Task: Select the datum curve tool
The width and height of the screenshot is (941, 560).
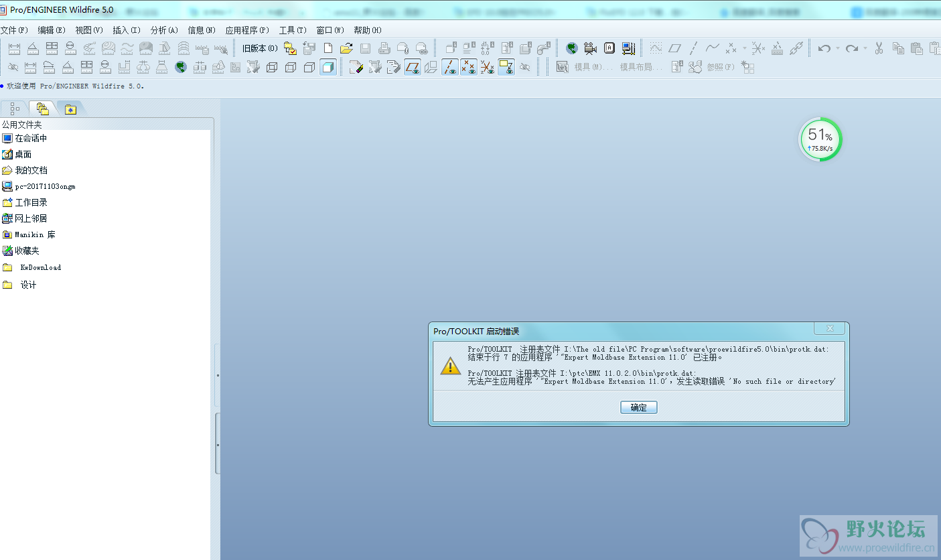Action: [x=712, y=48]
